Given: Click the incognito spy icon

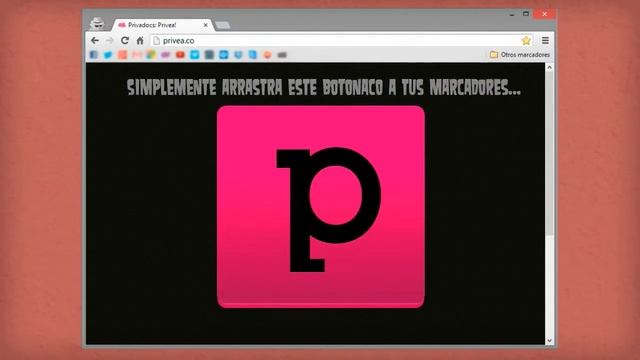Looking at the screenshot, I should (97, 23).
